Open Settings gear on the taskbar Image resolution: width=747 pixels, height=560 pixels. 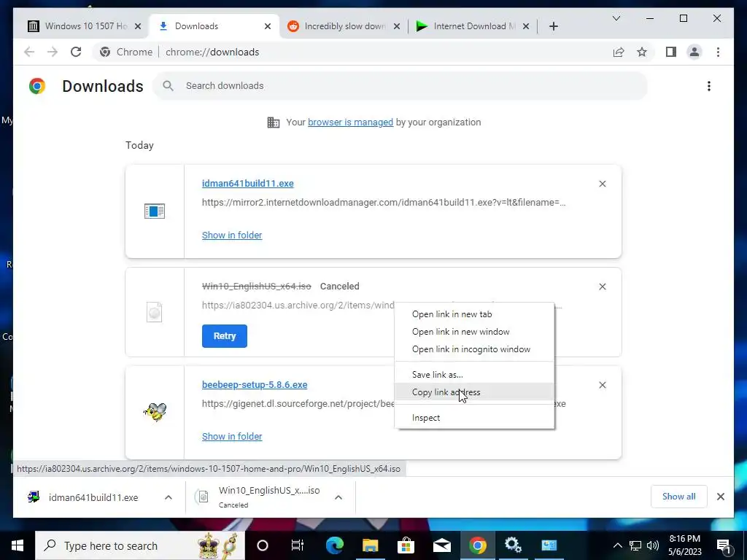coord(513,545)
